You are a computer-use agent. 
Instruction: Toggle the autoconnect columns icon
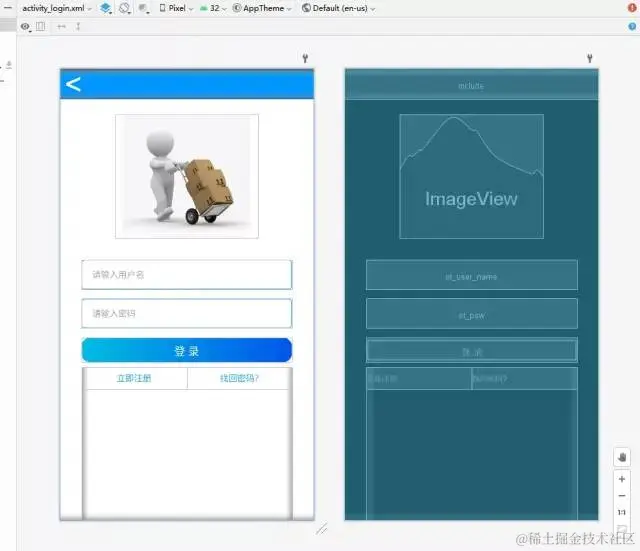point(40,27)
